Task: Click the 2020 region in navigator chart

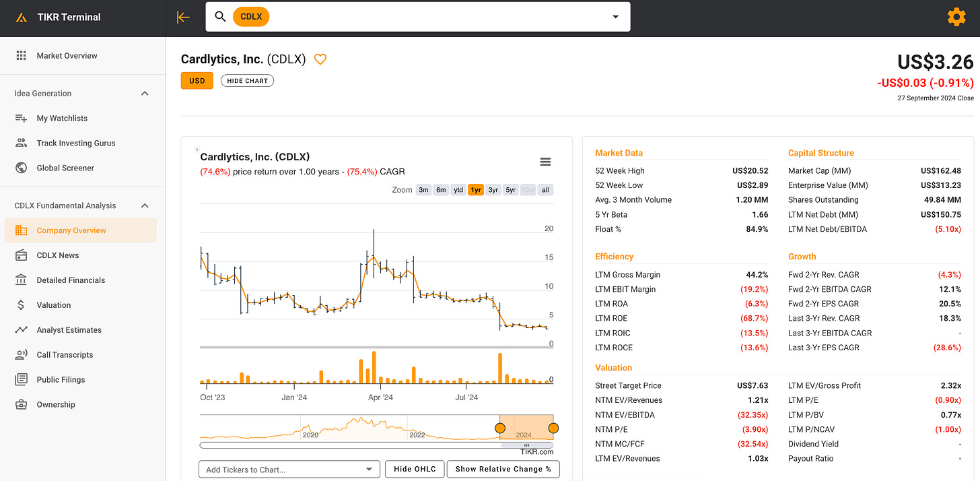Action: click(310, 435)
